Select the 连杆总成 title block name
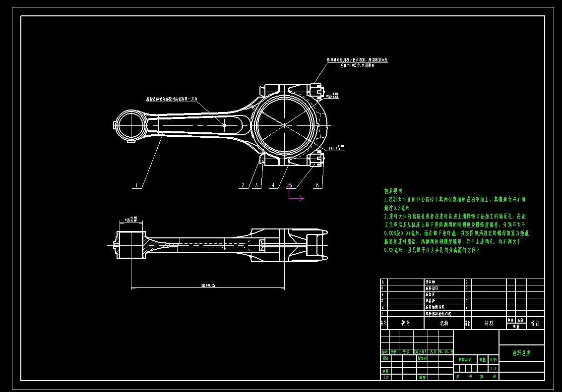The height and width of the screenshot is (392, 562). pyautogui.click(x=521, y=353)
